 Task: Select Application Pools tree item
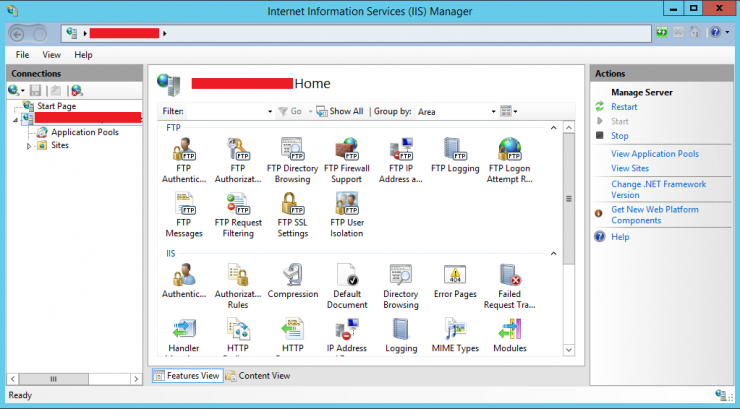click(85, 132)
